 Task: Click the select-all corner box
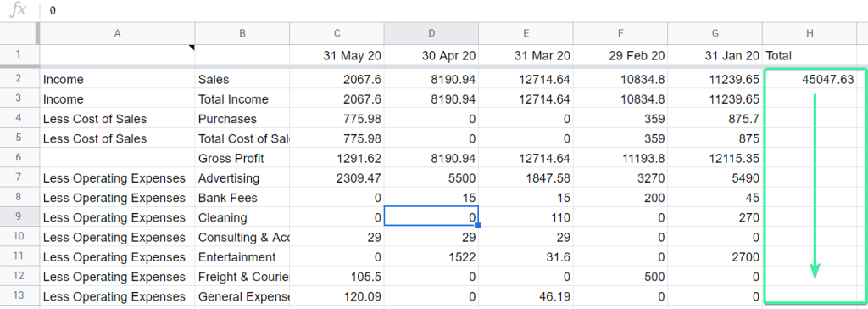[19, 33]
